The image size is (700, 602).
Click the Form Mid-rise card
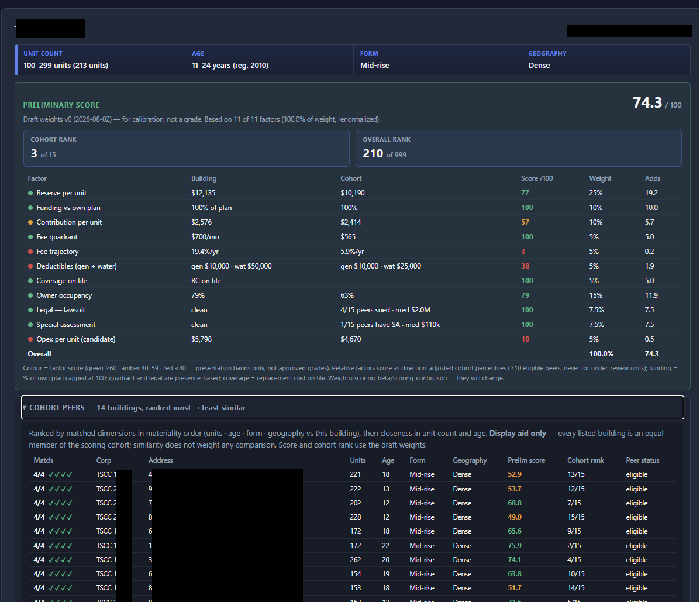[437, 60]
